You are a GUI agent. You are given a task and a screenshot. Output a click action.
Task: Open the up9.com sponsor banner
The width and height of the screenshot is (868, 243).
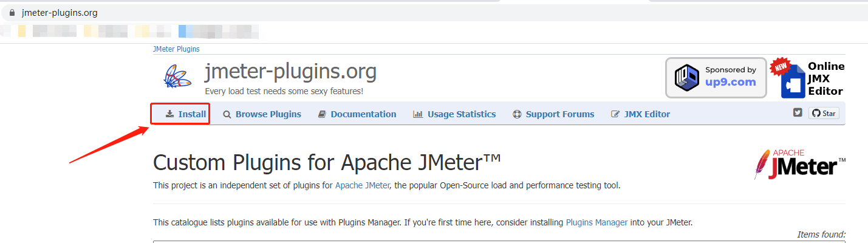716,78
